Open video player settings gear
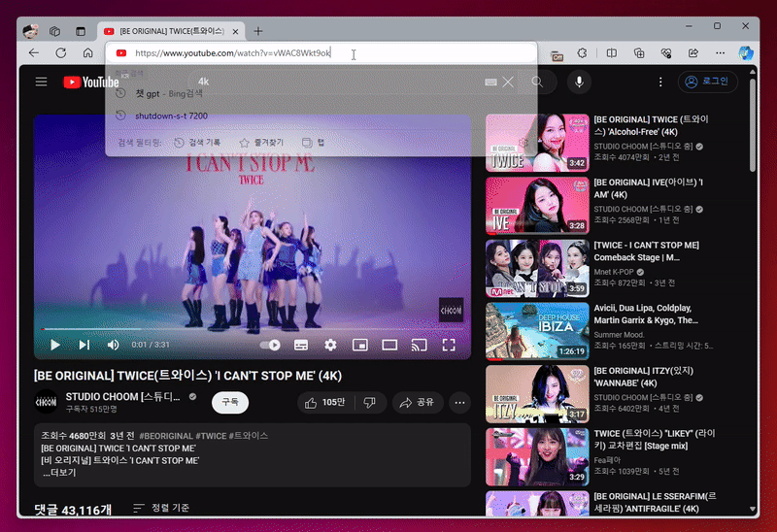Screen dimensions: 777x532 point(330,345)
